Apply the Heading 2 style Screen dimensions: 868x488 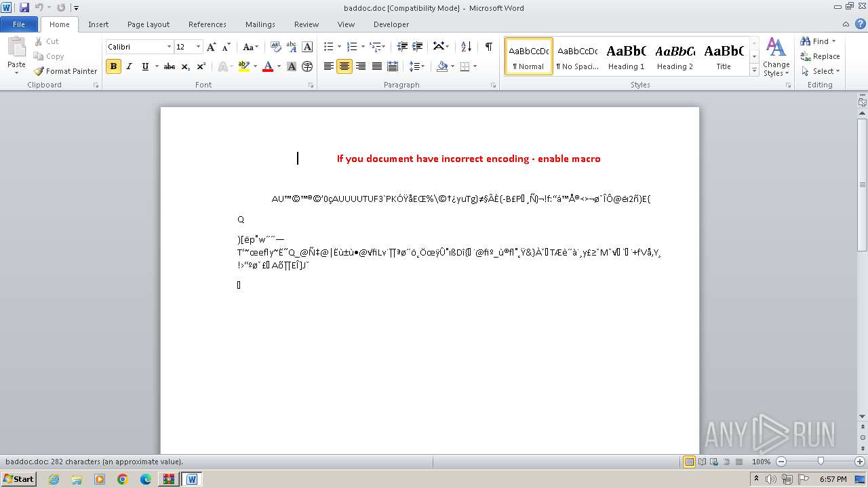(675, 56)
